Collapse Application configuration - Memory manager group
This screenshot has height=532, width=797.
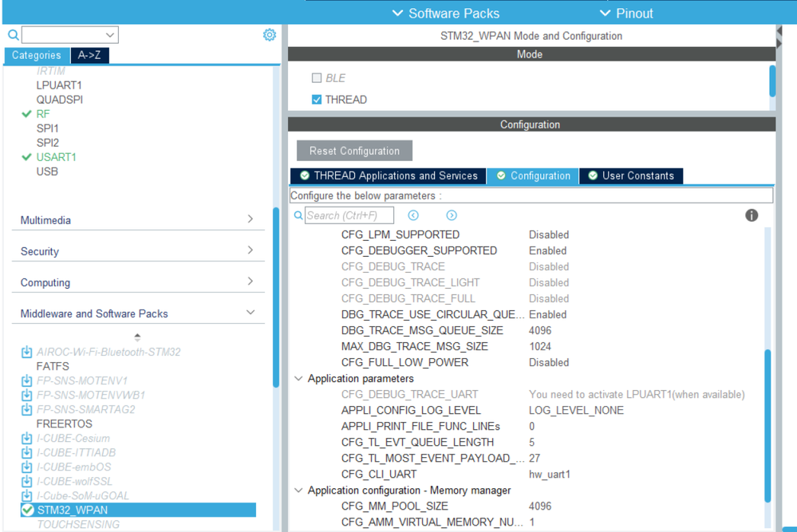click(298, 491)
